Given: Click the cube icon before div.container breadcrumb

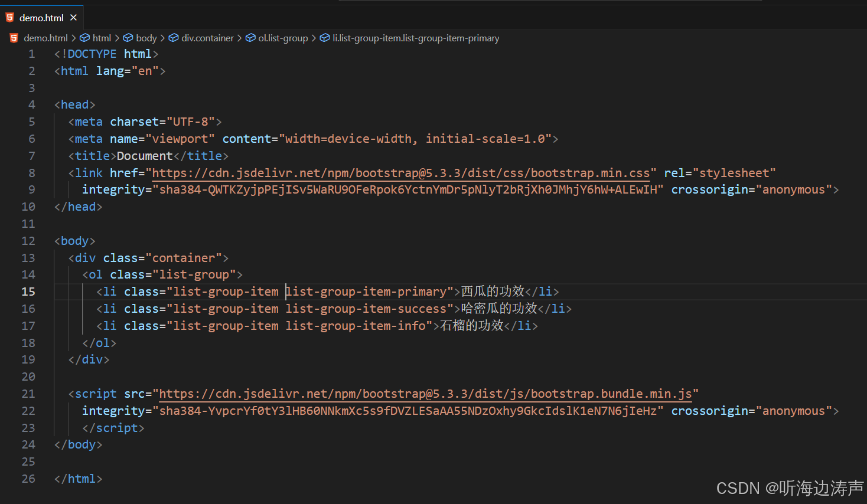Looking at the screenshot, I should point(174,38).
